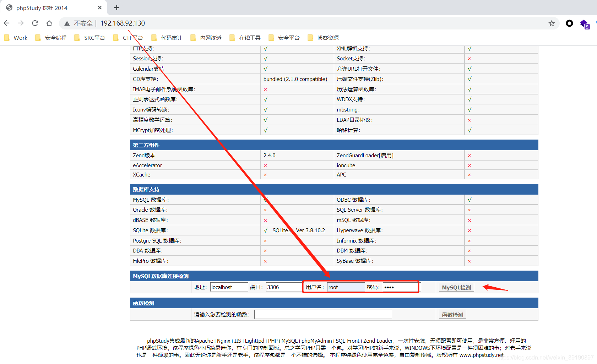Click the Informix 数据库 label
Image resolution: width=597 pixels, height=364 pixels.
point(357,240)
